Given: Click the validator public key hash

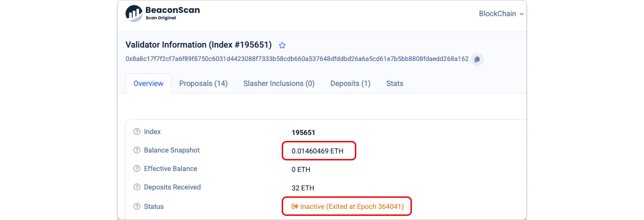Looking at the screenshot, I should [297, 59].
